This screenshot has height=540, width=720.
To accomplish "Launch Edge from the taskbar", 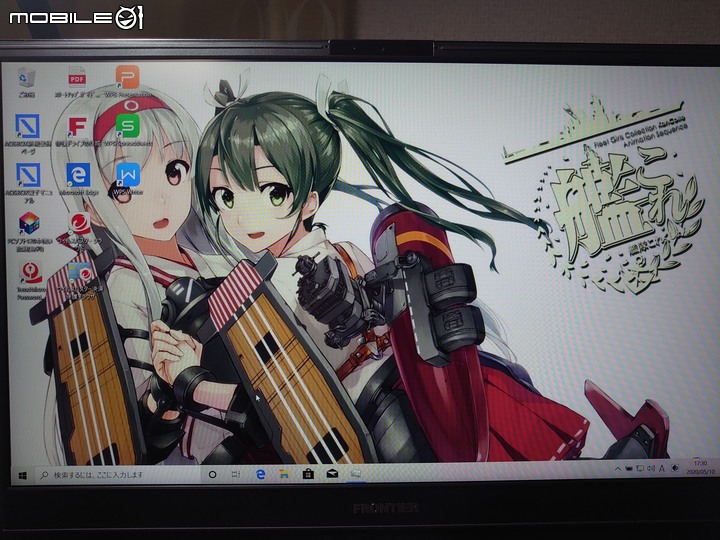I will (260, 474).
